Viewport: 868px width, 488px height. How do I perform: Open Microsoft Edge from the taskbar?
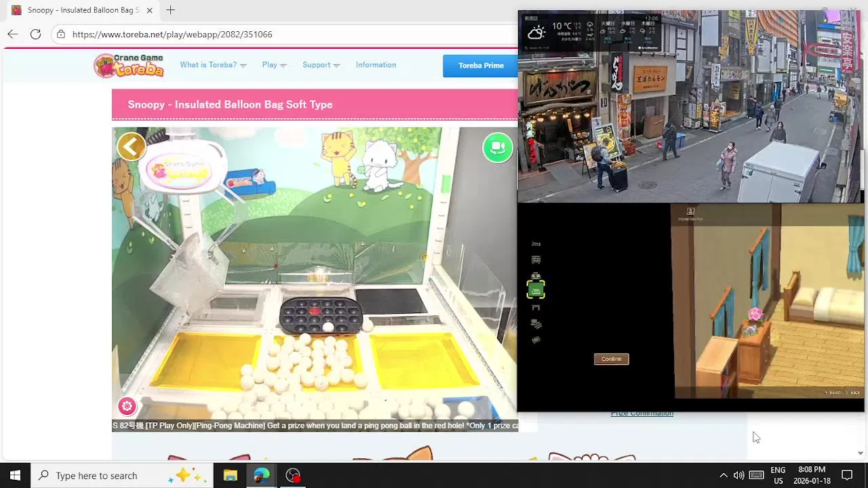(x=262, y=476)
